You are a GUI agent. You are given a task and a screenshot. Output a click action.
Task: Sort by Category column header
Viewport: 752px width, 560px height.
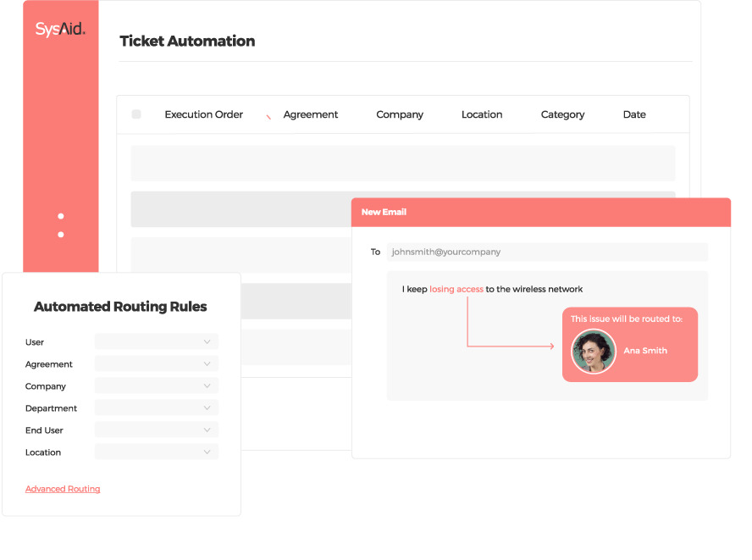click(562, 114)
